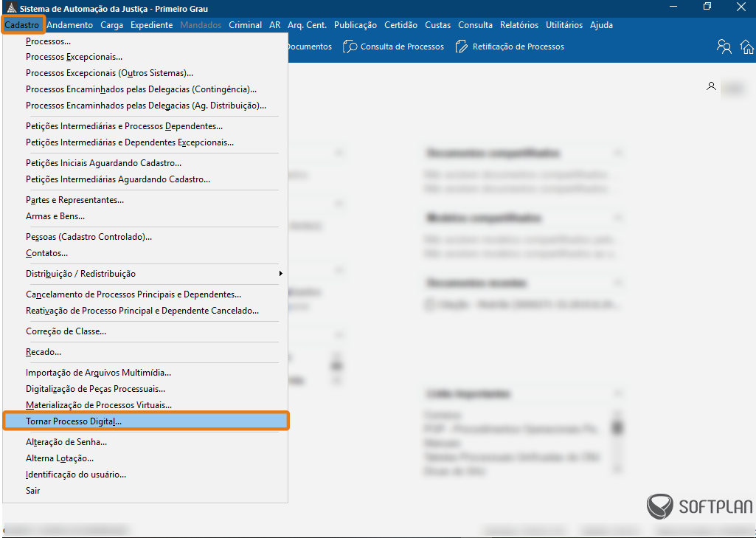Open the AR menu
The image size is (756, 538).
point(275,24)
